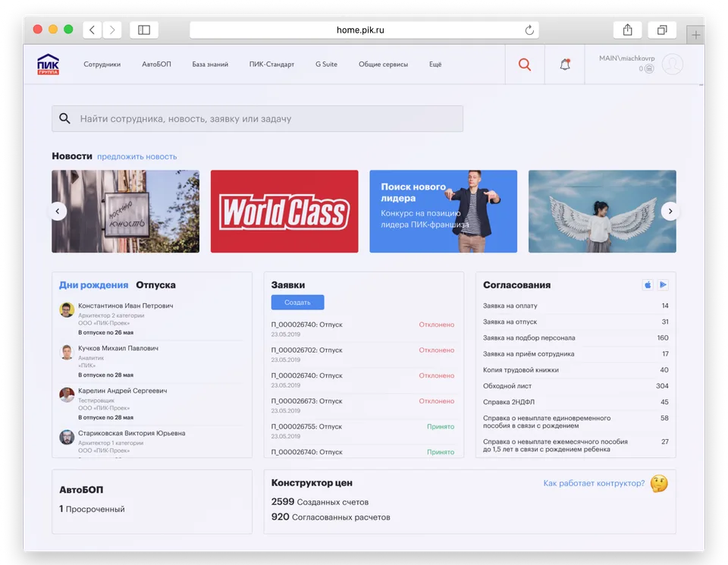Open the Сотрудники menu item
The width and height of the screenshot is (728, 565).
pos(102,64)
